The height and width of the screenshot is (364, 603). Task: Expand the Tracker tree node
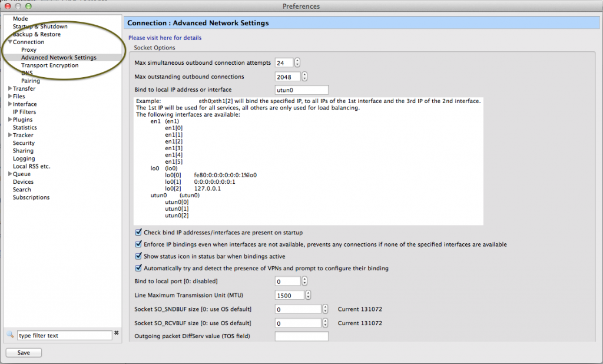click(x=10, y=135)
